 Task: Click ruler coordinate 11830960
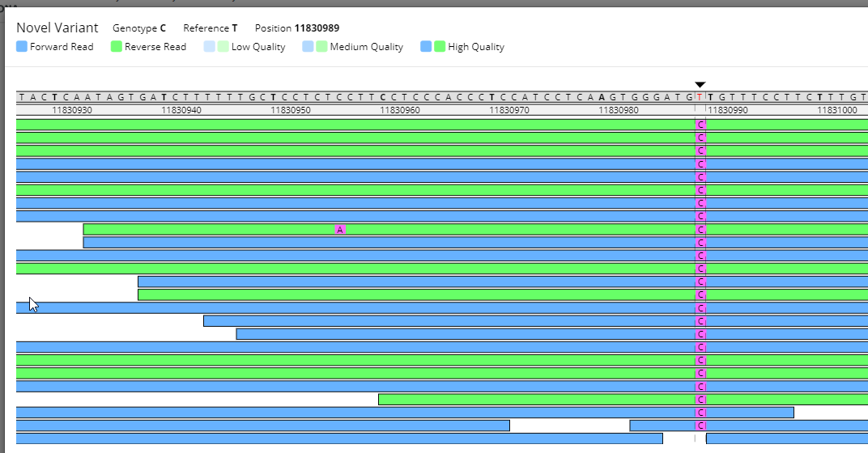click(400, 110)
